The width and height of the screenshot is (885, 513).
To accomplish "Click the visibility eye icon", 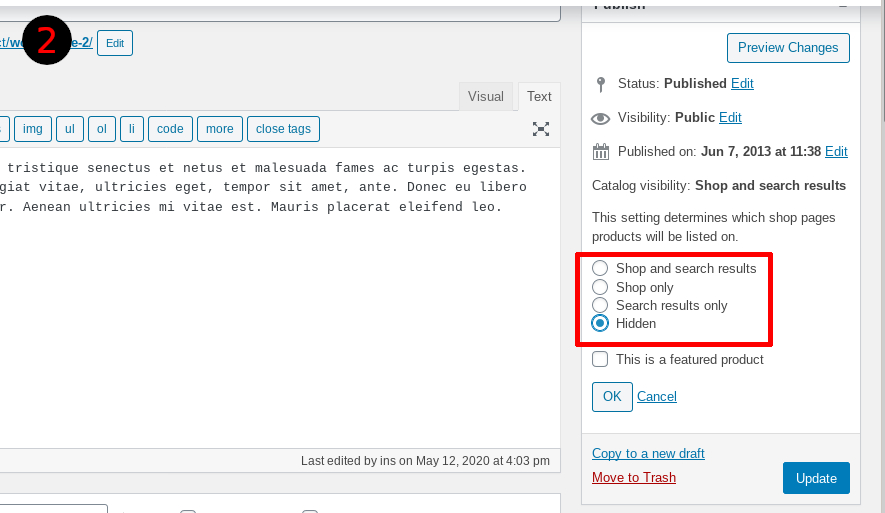I will [601, 118].
